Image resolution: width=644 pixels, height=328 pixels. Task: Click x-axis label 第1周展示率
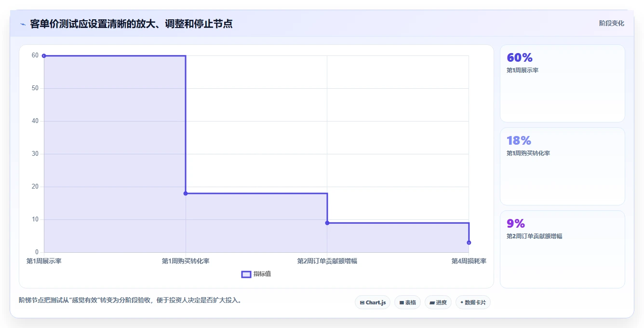tap(44, 261)
